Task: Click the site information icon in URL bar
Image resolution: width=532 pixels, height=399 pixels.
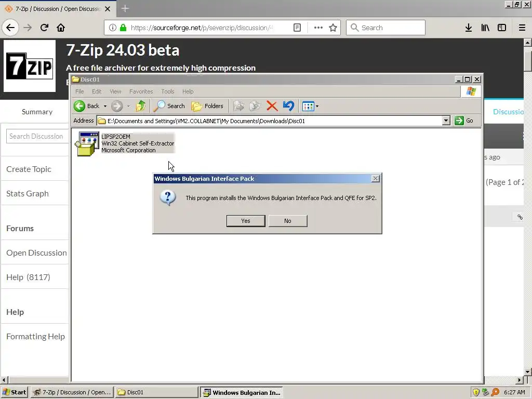Action: tap(113, 28)
